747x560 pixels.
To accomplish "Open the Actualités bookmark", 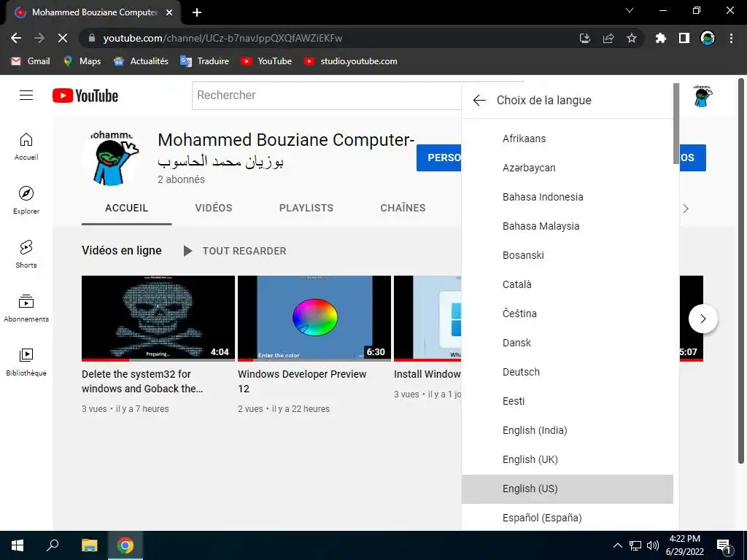I will 141,61.
